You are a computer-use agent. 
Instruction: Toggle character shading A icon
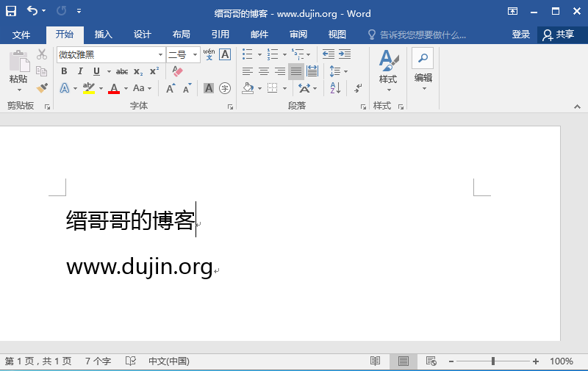tap(209, 88)
